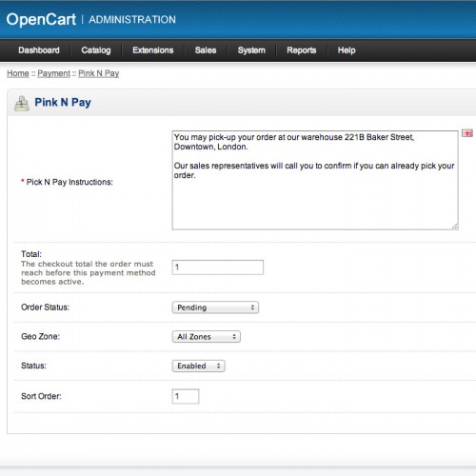
Task: Open the Dashboard menu
Action: tap(39, 50)
